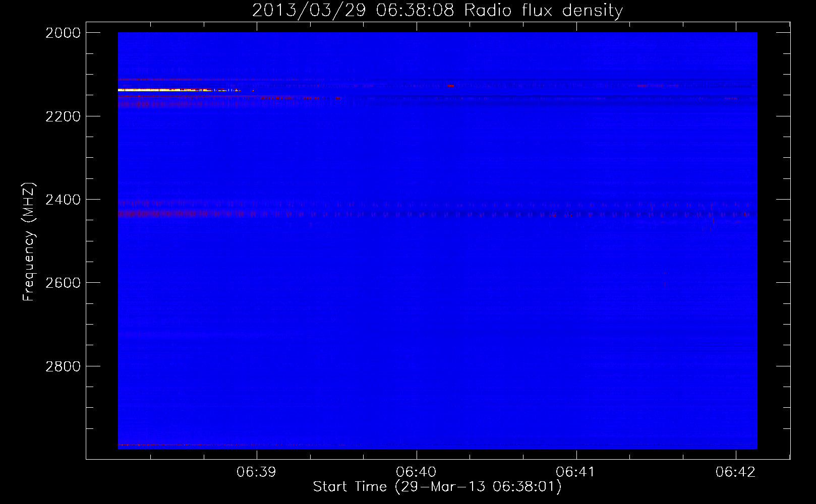Click the plot title 'Radio flux density'
This screenshot has width=816, height=504.
[x=543, y=10]
